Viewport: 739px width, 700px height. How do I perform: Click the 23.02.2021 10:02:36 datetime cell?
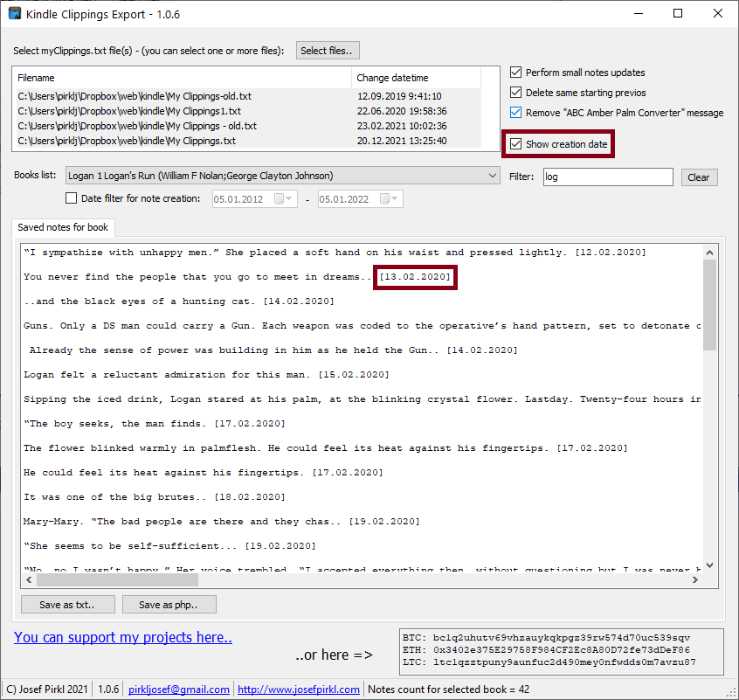point(402,126)
